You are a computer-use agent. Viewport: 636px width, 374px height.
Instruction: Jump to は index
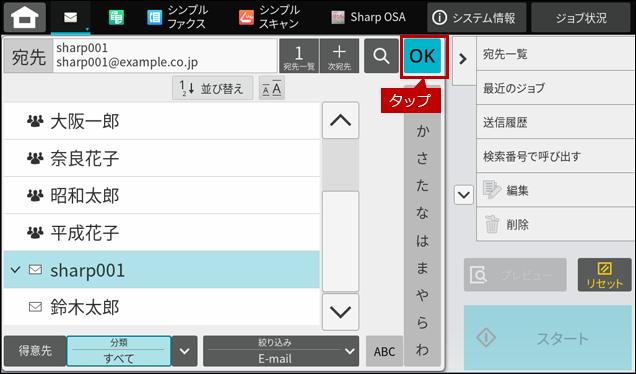422,241
